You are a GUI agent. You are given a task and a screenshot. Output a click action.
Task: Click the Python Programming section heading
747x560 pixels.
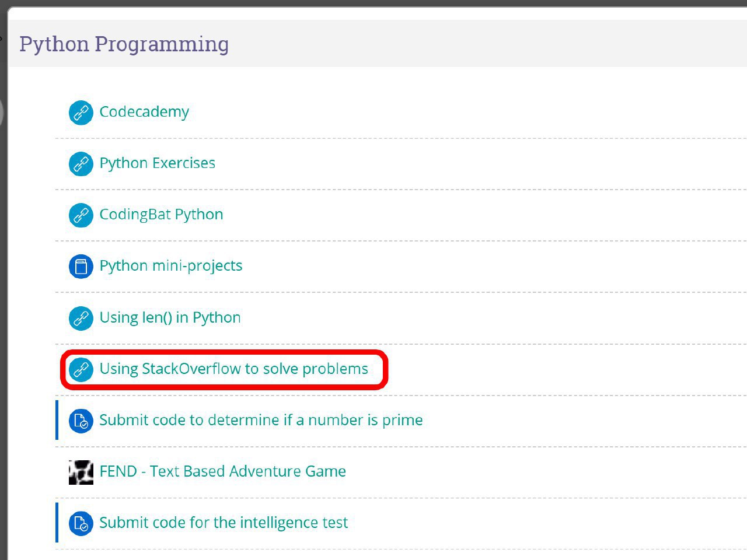[x=124, y=44]
